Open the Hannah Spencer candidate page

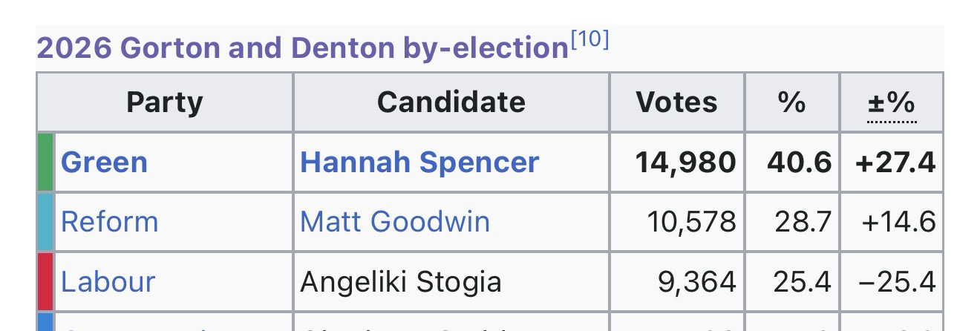click(x=419, y=163)
